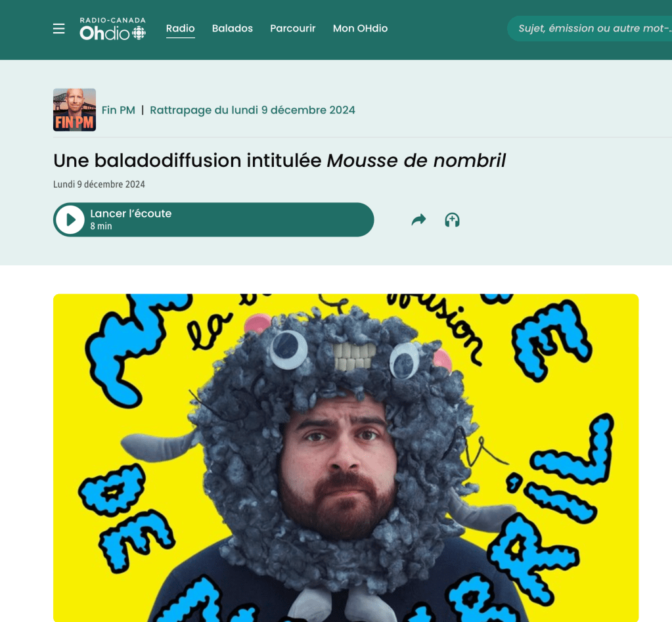Click the share arrow icon
This screenshot has width=672, height=622.
(418, 220)
